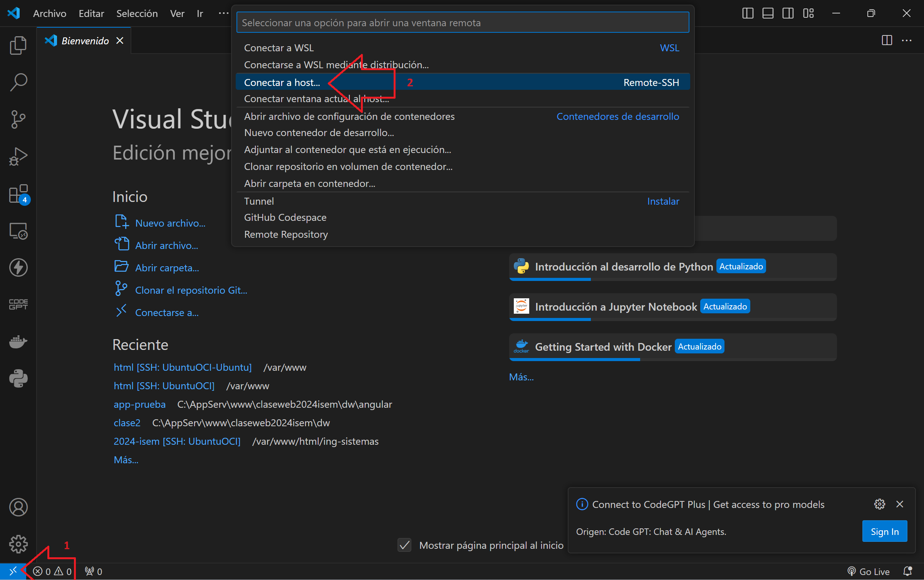Image resolution: width=924 pixels, height=580 pixels.
Task: Open recent app-prueba project
Action: pyautogui.click(x=139, y=404)
